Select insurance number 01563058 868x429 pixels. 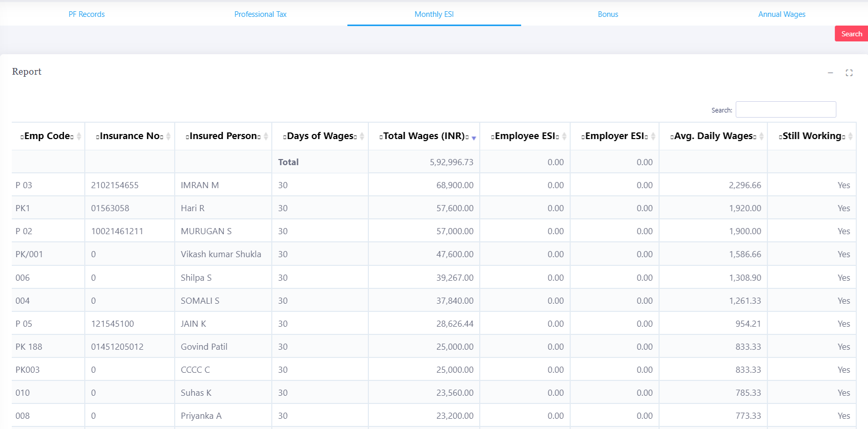[110, 208]
